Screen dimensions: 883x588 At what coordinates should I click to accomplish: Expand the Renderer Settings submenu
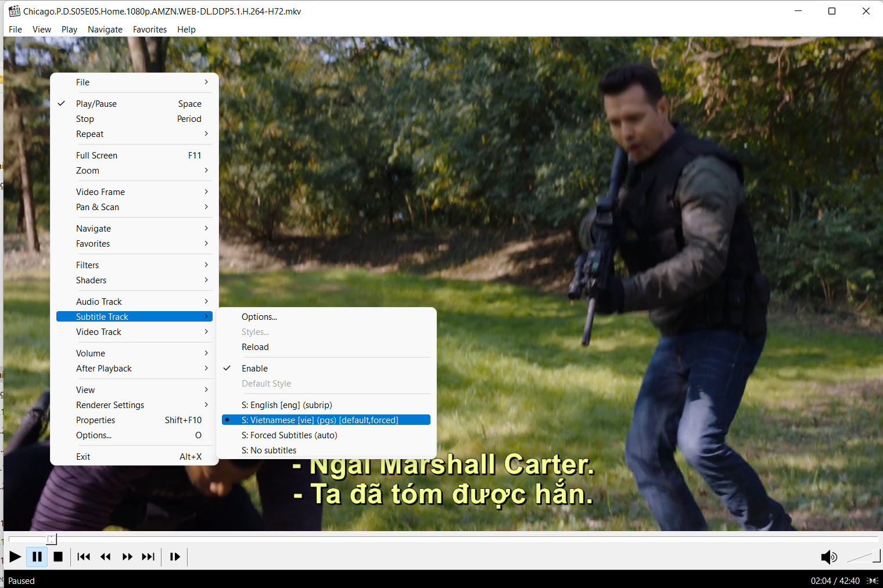pyautogui.click(x=134, y=405)
